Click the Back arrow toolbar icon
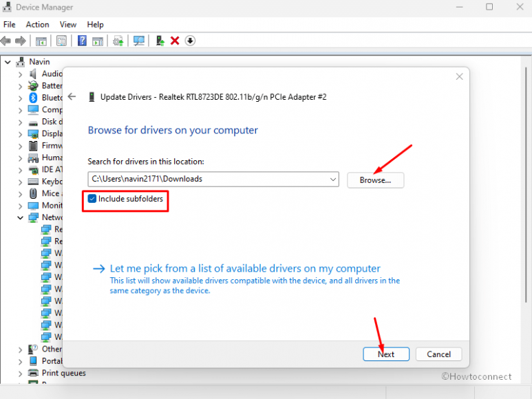The image size is (532, 399). click(6, 41)
